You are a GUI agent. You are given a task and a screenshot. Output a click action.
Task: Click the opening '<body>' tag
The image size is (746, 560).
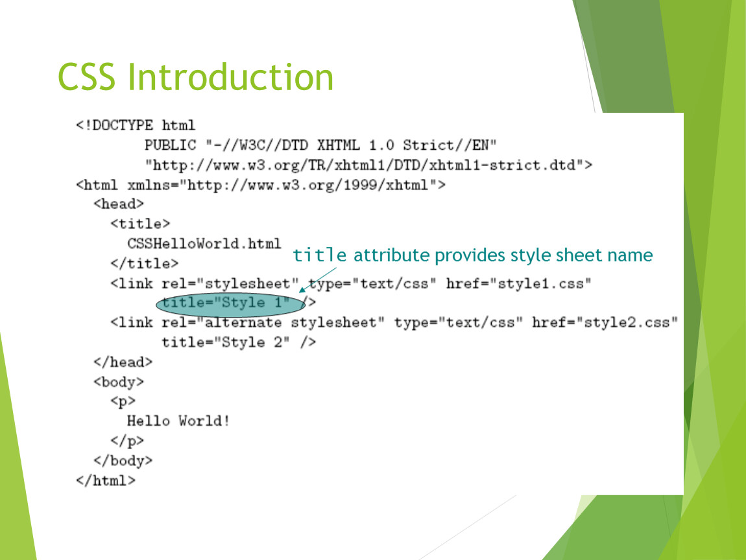tap(119, 382)
